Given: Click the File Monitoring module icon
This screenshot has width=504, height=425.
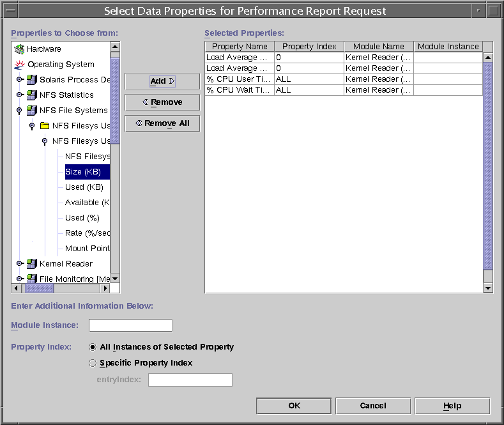Looking at the screenshot, I should (x=31, y=279).
